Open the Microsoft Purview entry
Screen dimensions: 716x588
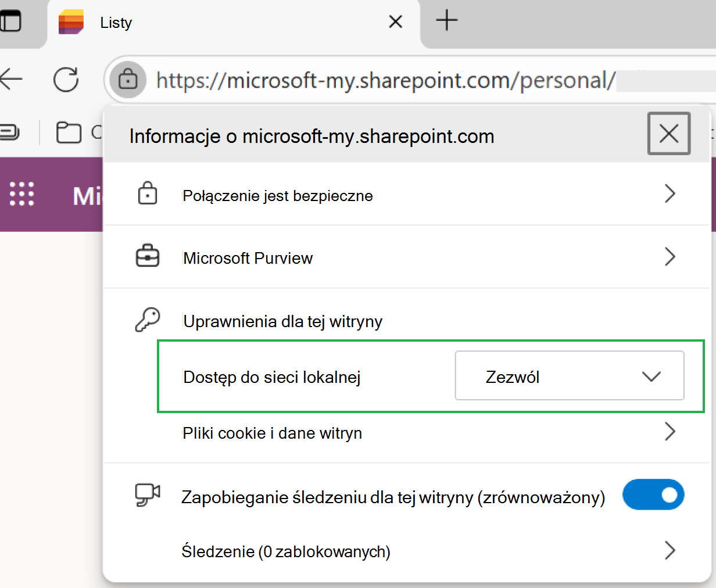click(x=407, y=257)
